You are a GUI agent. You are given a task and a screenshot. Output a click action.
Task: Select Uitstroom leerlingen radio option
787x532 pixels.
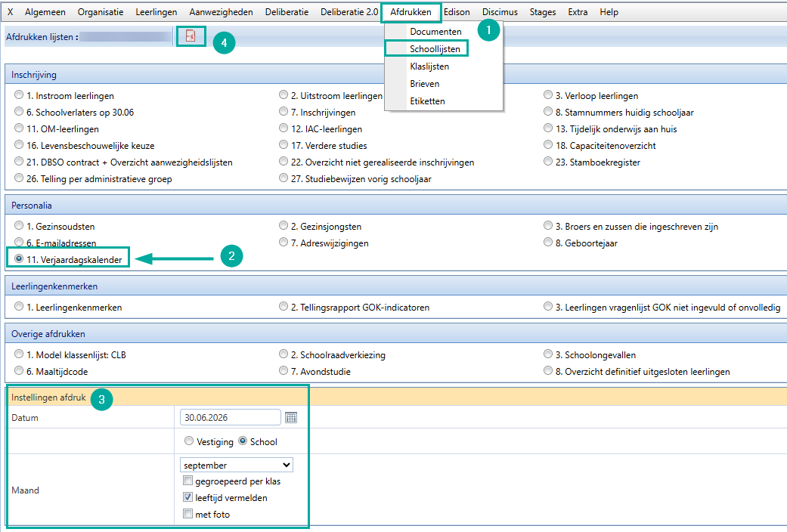[284, 95]
